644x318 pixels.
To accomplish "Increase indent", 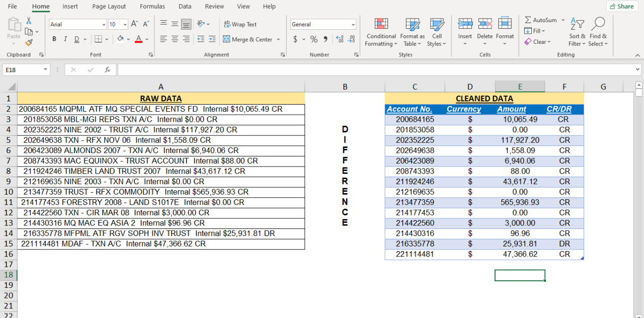I will click(x=212, y=39).
